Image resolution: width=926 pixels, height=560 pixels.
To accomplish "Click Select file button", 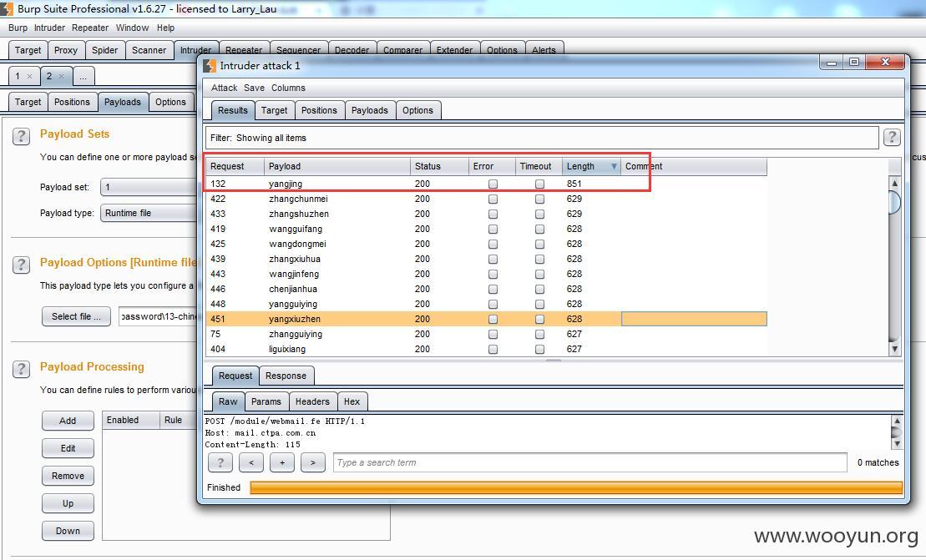I will pos(76,316).
